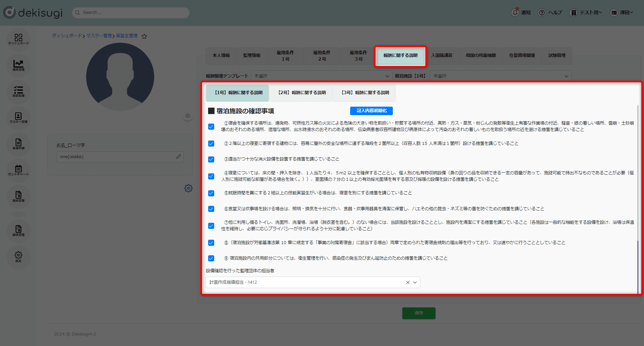Click the pencil edit icon in 氏名_ローマ字 field
The image size is (644, 346).
point(179,157)
